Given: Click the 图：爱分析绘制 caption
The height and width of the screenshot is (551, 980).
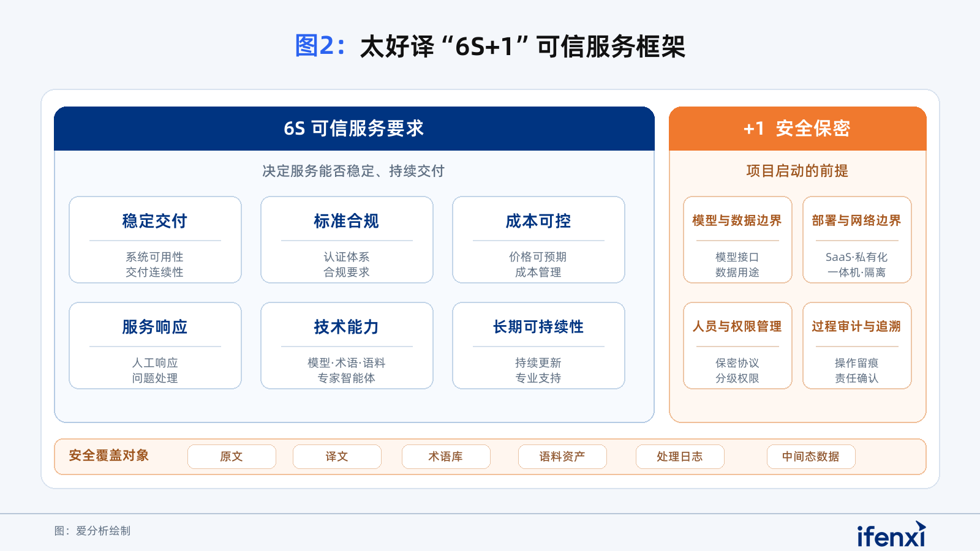Looking at the screenshot, I should (x=92, y=531).
